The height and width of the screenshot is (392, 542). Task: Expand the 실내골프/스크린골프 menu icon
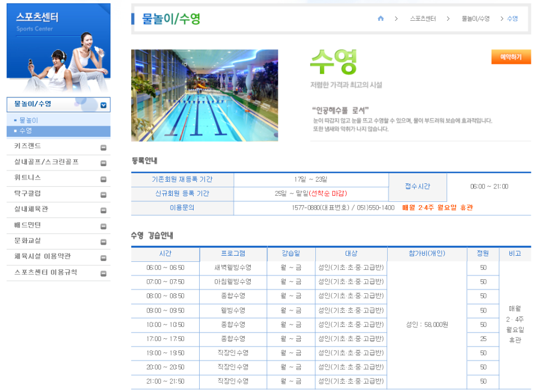[103, 163]
